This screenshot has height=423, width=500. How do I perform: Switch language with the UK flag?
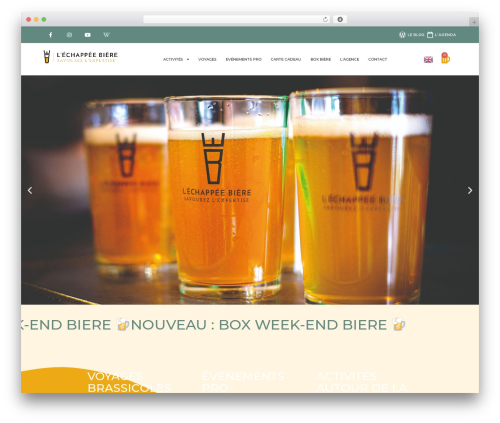click(x=428, y=60)
